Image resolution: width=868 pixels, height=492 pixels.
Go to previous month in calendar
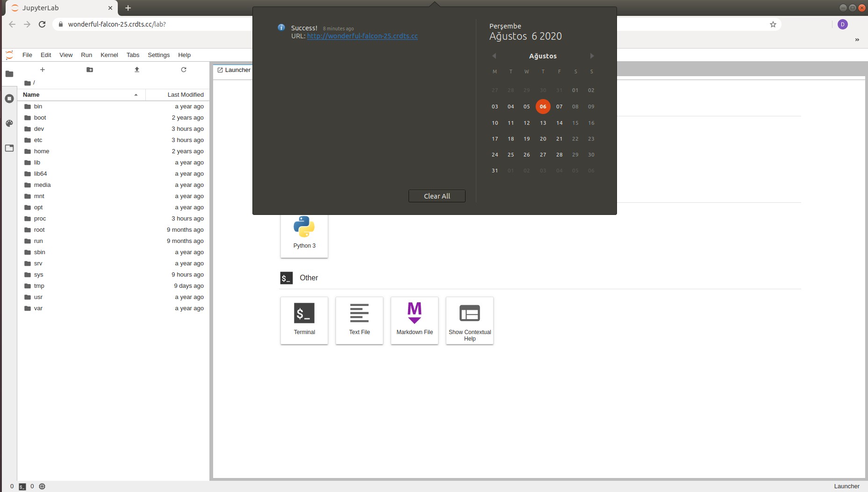pos(494,56)
